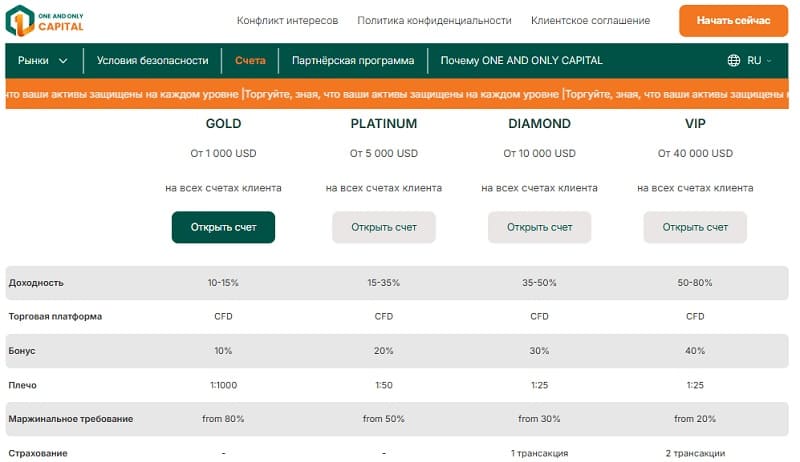
Task: Open the Партнёрская программа menu item
Action: click(353, 61)
